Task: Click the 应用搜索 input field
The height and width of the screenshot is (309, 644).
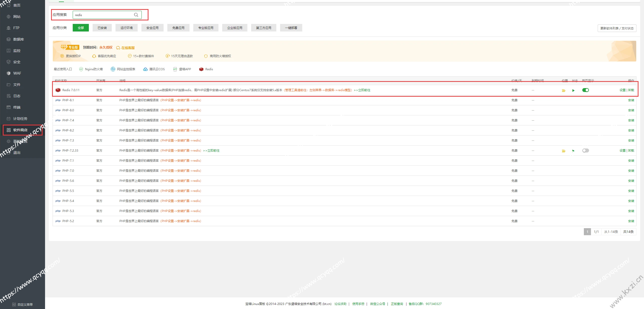Action: [103, 15]
